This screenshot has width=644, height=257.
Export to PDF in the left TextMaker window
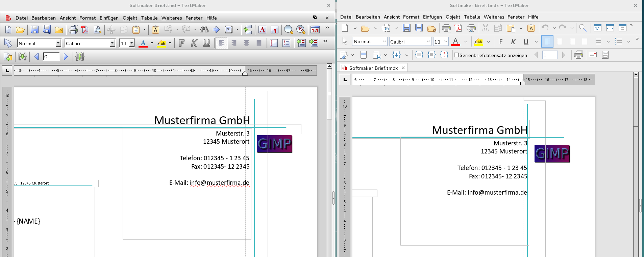click(x=85, y=30)
